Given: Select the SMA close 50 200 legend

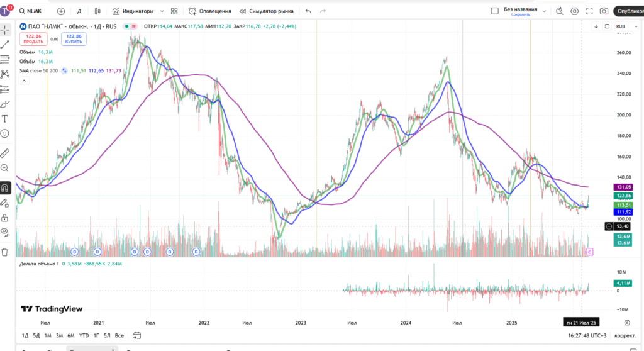Looking at the screenshot, I should pyautogui.click(x=38, y=70).
